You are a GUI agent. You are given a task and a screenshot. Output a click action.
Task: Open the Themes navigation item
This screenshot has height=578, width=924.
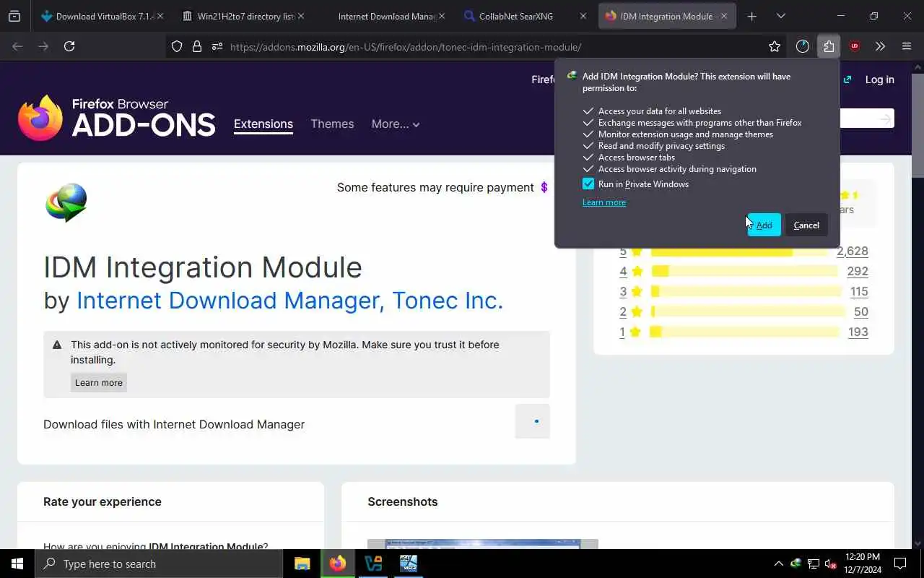coord(332,124)
